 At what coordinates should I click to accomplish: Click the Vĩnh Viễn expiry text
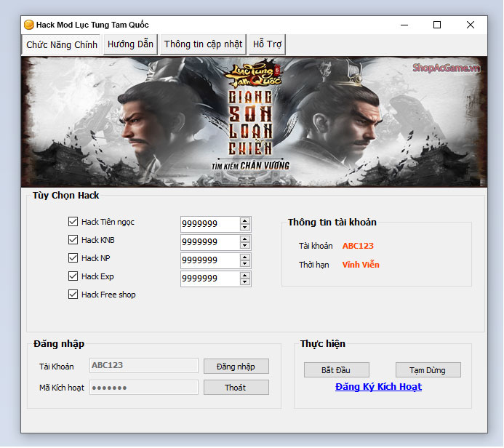(x=361, y=265)
